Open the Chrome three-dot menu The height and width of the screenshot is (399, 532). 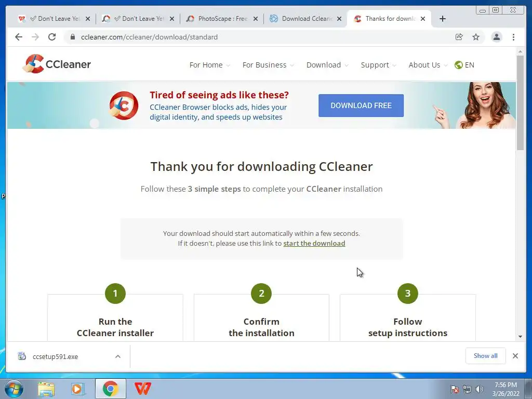[x=513, y=37]
